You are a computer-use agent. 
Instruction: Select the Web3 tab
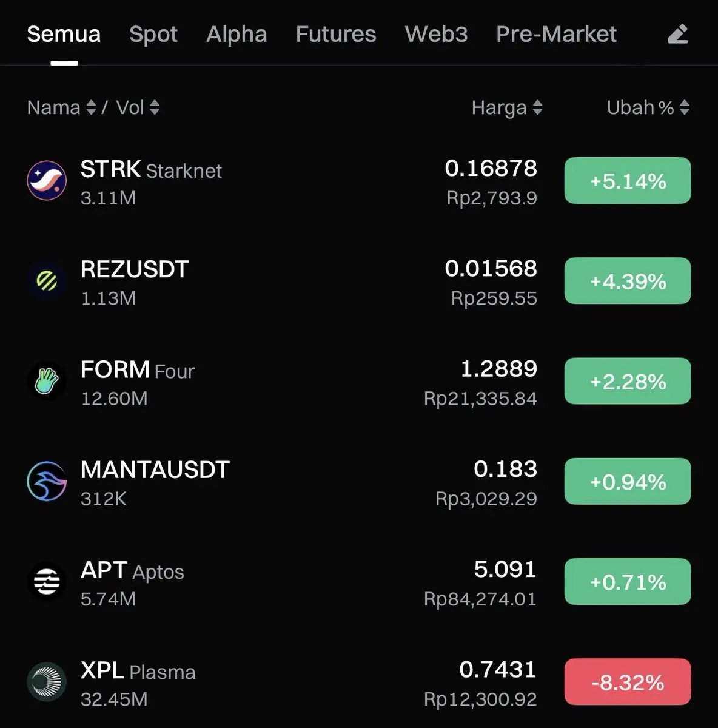pos(436,35)
